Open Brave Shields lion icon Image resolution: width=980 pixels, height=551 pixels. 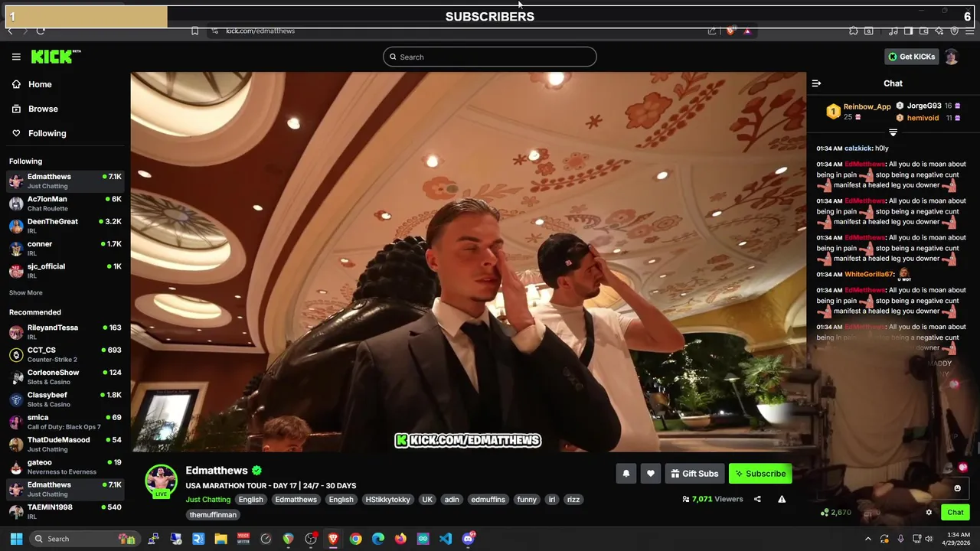pos(730,31)
